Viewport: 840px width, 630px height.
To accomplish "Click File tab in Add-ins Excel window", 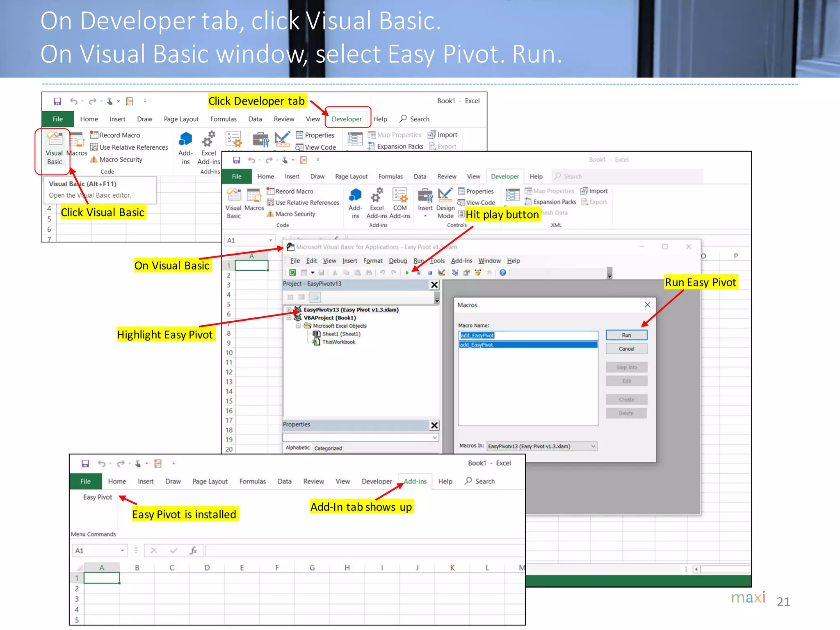I will click(x=86, y=482).
